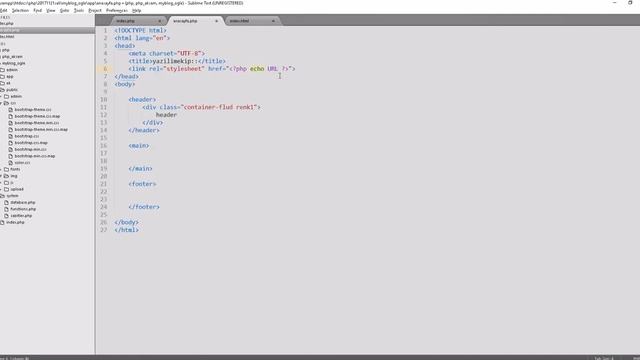Minimize the Sublime Text window

click(x=615, y=3)
